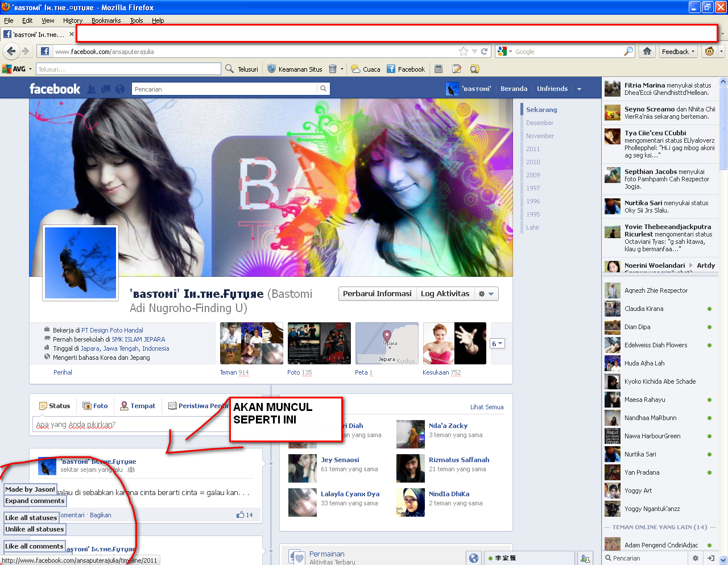Click the AVG Telusuri search button

(x=242, y=69)
